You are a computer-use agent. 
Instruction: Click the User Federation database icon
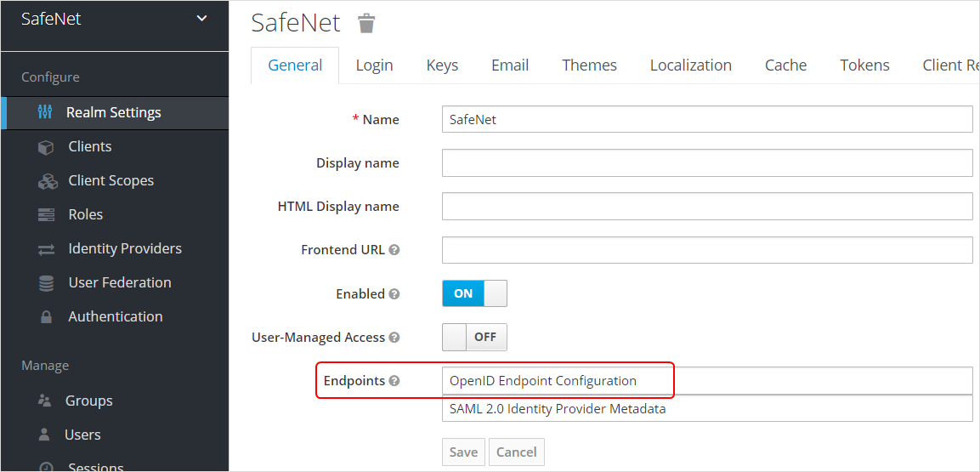coord(46,283)
